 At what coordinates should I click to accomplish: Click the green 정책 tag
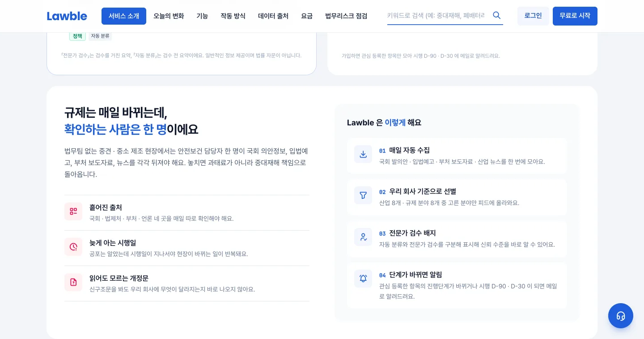tap(77, 36)
